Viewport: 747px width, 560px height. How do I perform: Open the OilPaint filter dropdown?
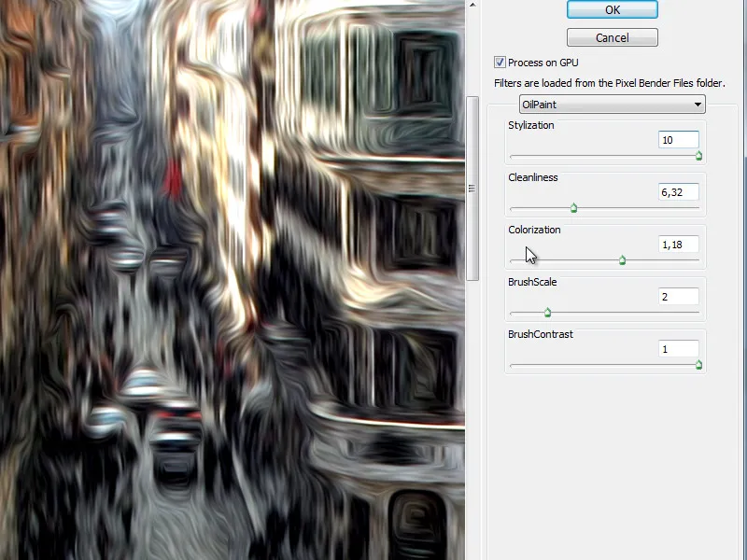(x=613, y=105)
